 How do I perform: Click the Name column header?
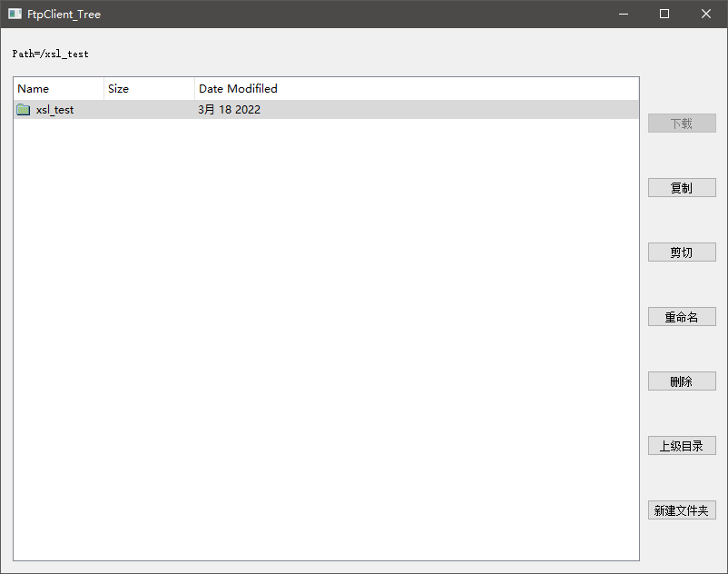[x=58, y=88]
